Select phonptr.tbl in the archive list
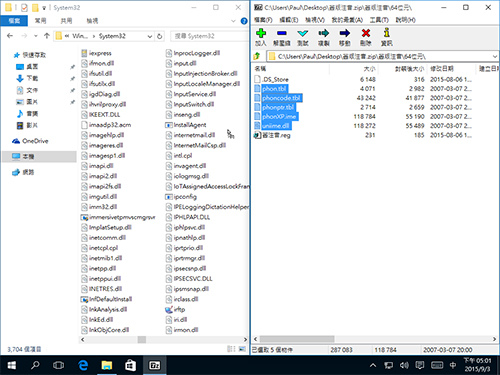Image resolution: width=500 pixels, height=375 pixels. coord(278,107)
